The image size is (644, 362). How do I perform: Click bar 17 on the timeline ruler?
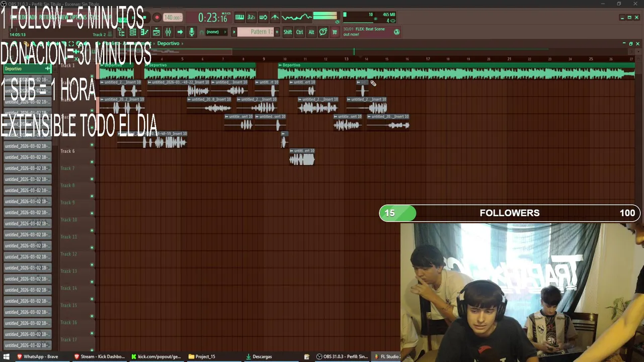[x=428, y=59]
